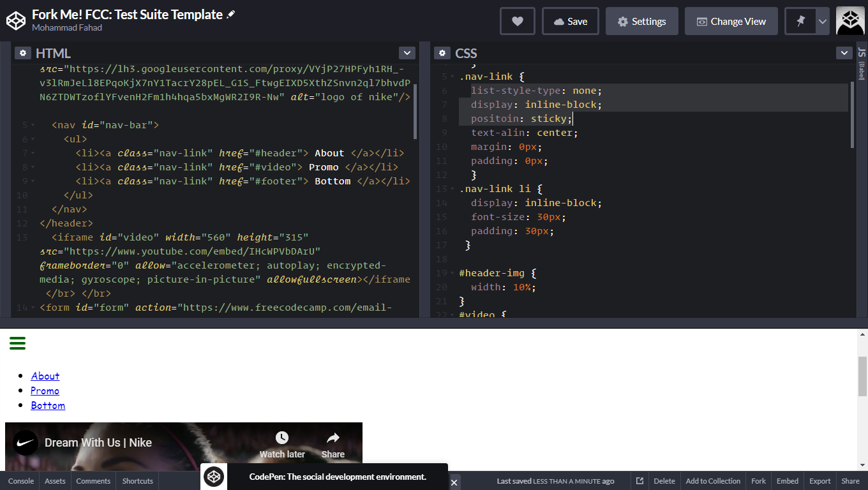Open the external link icon in the footer
The width and height of the screenshot is (868, 490).
(x=638, y=481)
